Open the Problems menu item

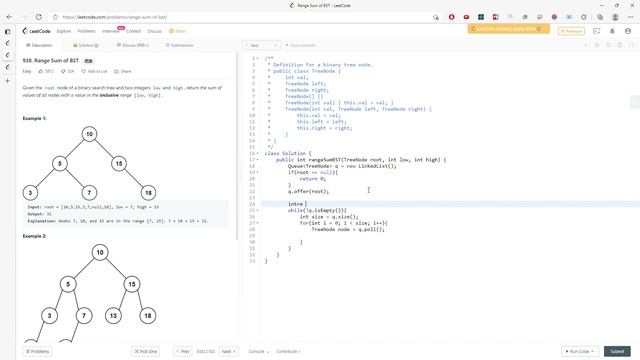[x=86, y=31]
